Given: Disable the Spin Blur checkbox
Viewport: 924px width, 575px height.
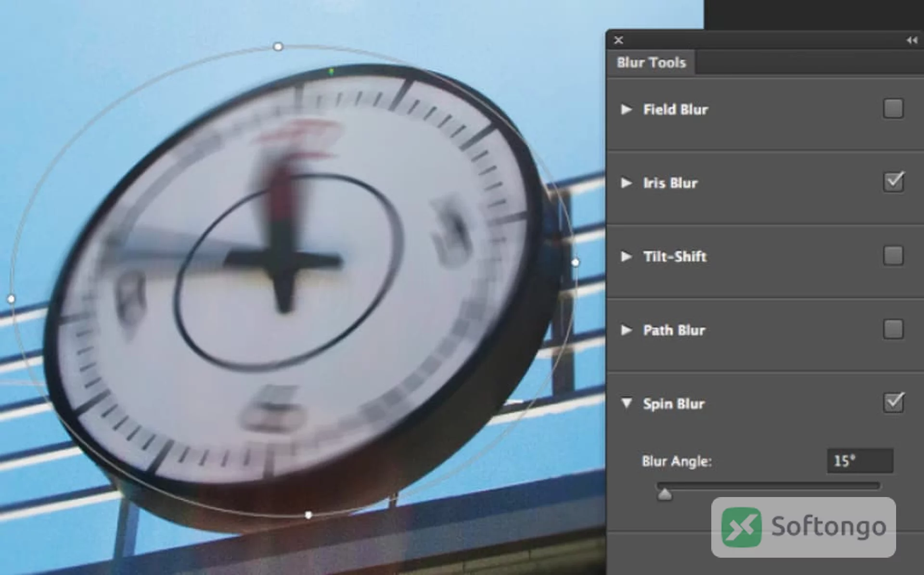Looking at the screenshot, I should pos(893,402).
